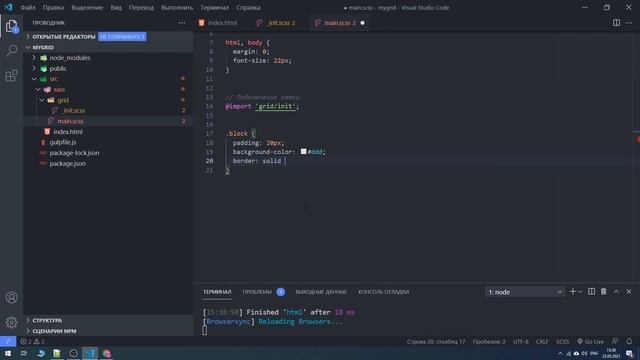640x360 pixels.
Task: Maximize the terminal panel size
Action: coord(616,291)
